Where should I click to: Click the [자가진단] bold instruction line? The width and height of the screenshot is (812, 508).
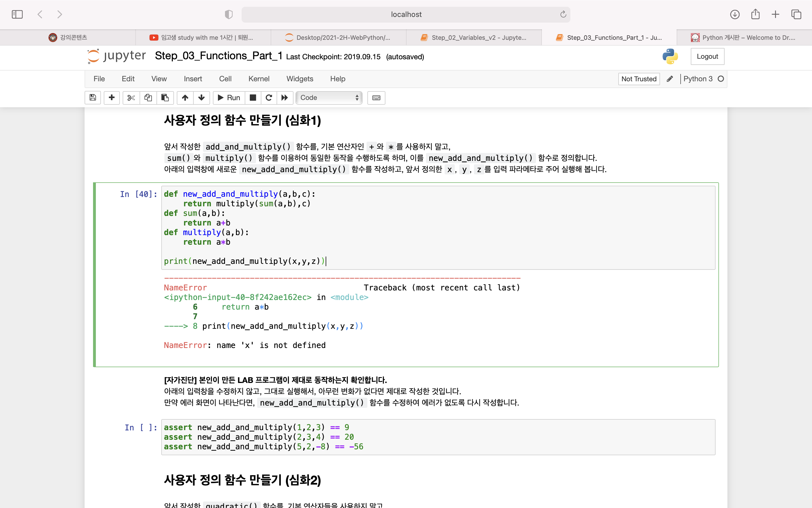coord(275,380)
